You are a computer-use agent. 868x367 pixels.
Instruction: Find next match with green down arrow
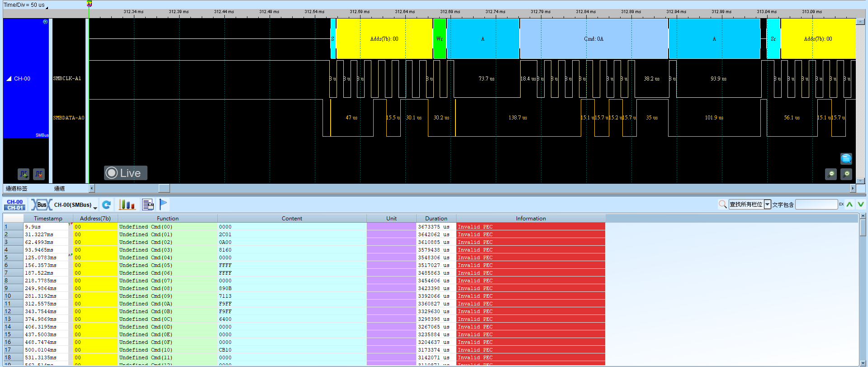coord(861,205)
